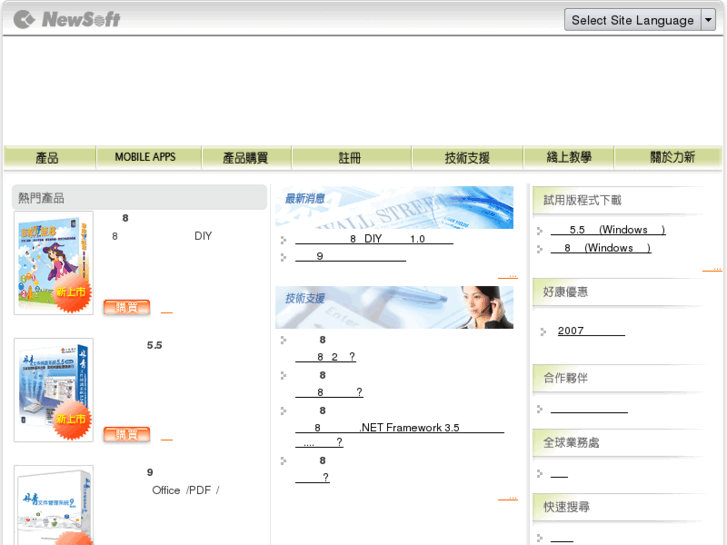Open the MOBILE APPS menu
The width and height of the screenshot is (727, 545).
(x=145, y=157)
